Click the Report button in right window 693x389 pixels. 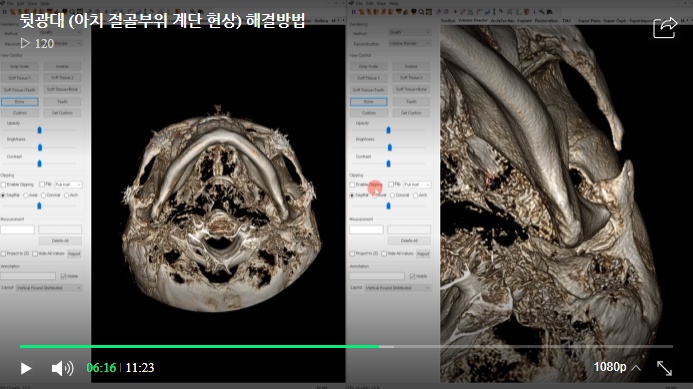tap(423, 254)
